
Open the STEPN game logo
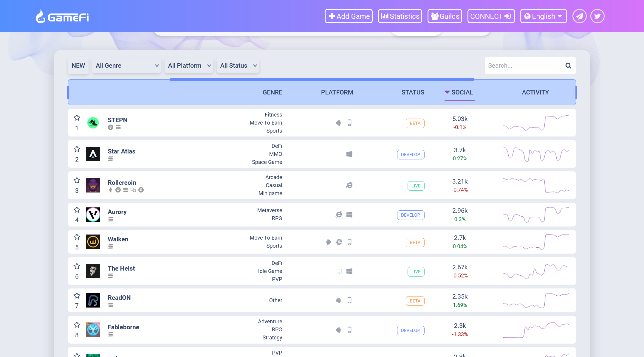93,123
